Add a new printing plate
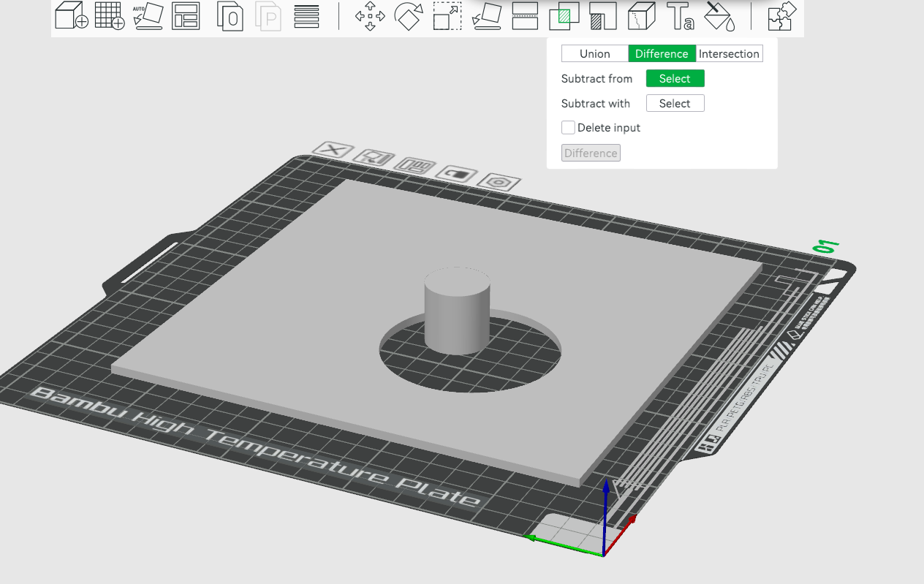 tap(110, 16)
